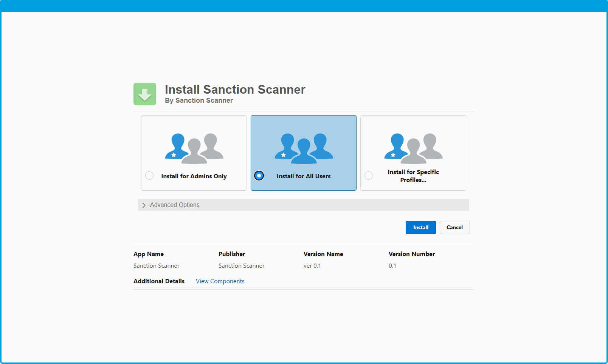Open the View Components link
608x364 pixels.
[220, 281]
